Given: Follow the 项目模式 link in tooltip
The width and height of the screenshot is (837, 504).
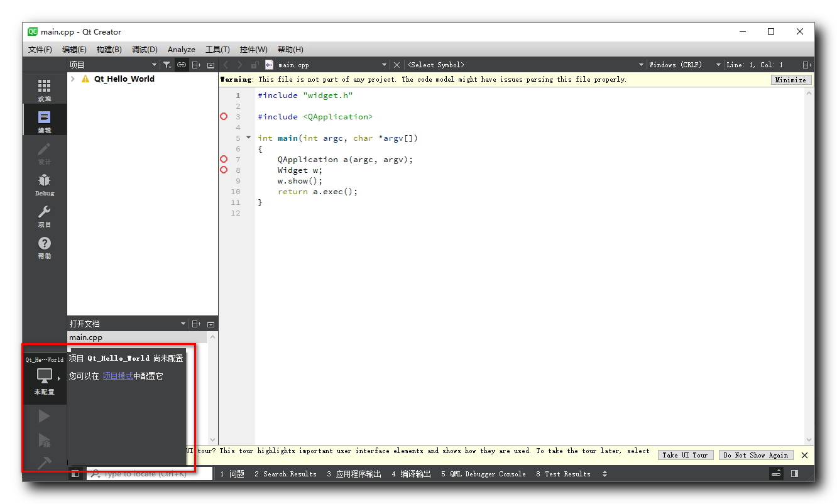Looking at the screenshot, I should pos(118,376).
